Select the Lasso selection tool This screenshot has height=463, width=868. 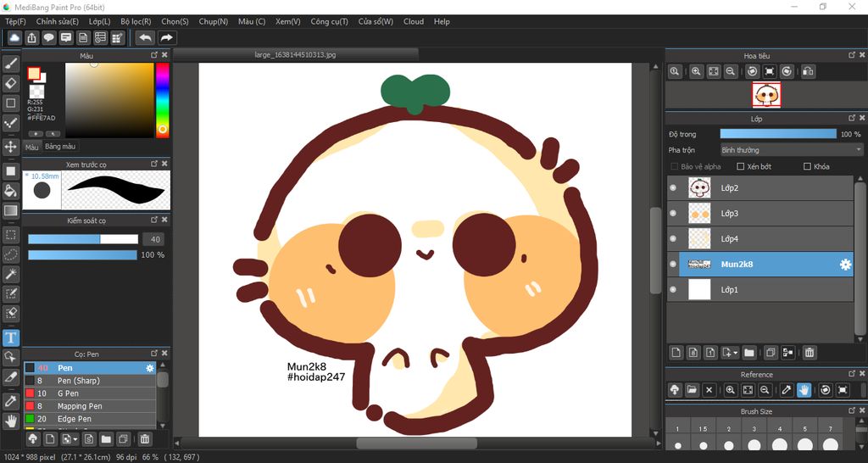point(10,254)
